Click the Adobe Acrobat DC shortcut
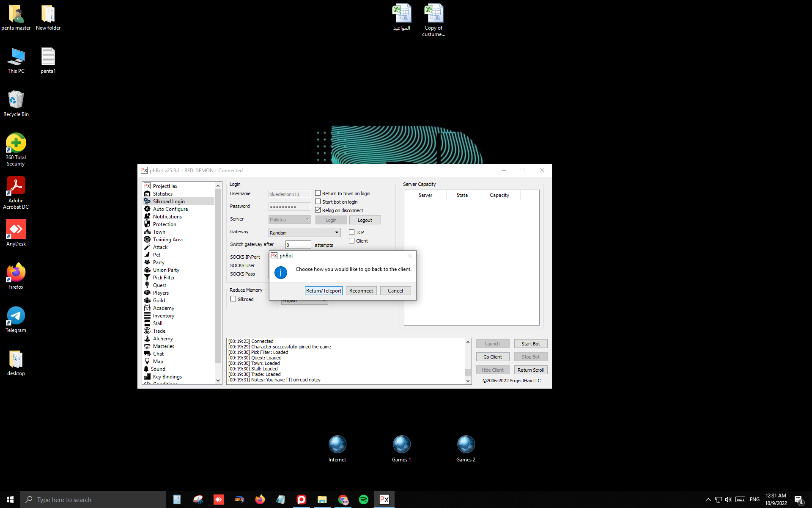812x508 pixels. pos(16,186)
